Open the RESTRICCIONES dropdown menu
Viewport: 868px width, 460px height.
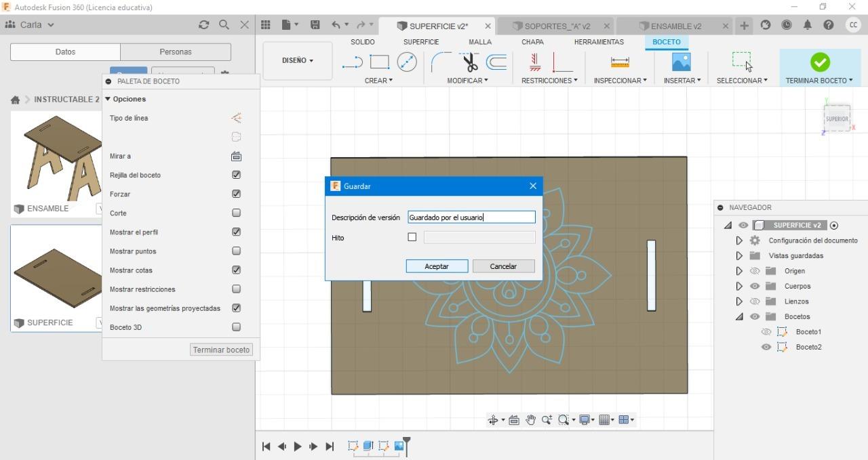pos(549,81)
